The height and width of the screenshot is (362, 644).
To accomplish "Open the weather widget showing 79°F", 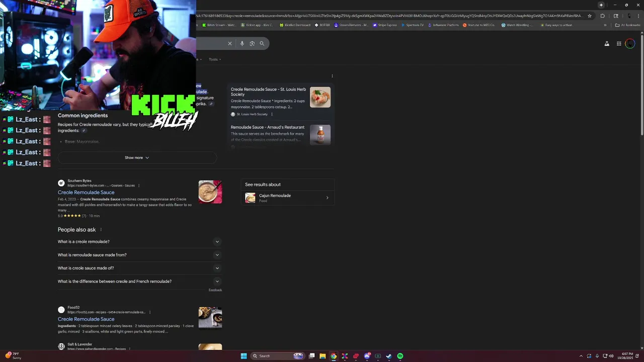I will click(x=13, y=355).
